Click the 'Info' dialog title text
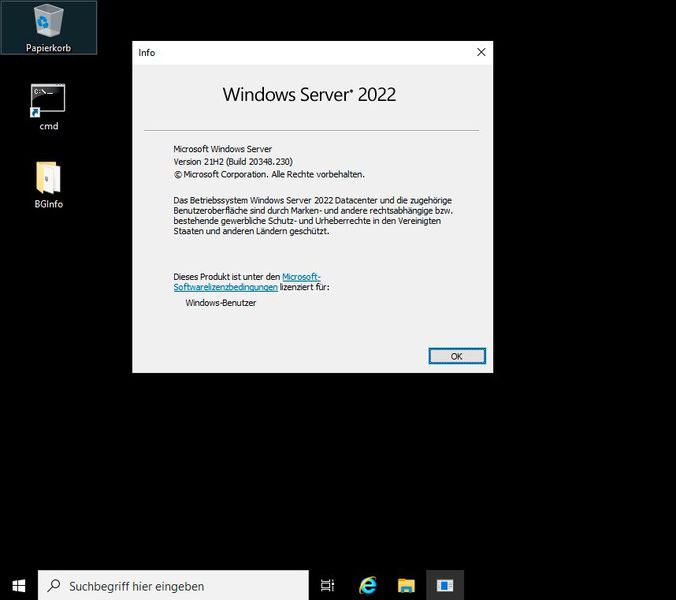Image resolution: width=676 pixels, height=600 pixels. (x=147, y=53)
